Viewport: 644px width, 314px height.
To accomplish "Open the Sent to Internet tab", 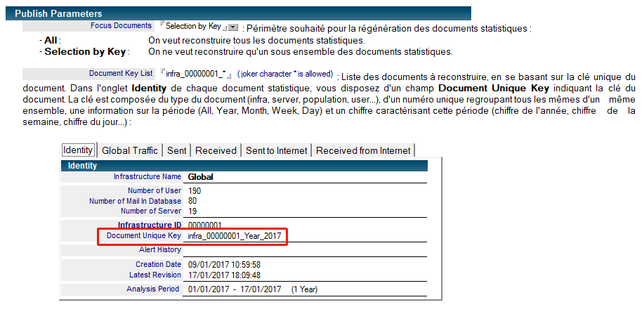I will [x=277, y=151].
